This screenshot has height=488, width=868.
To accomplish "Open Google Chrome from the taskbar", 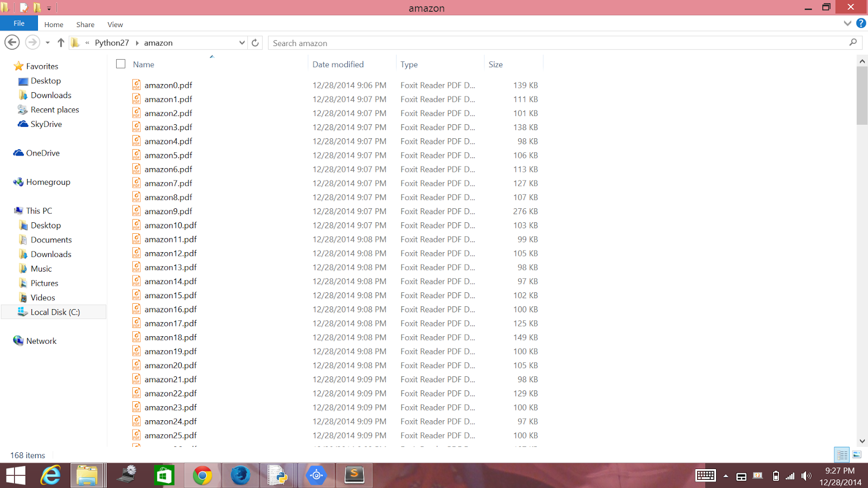I will (x=202, y=476).
